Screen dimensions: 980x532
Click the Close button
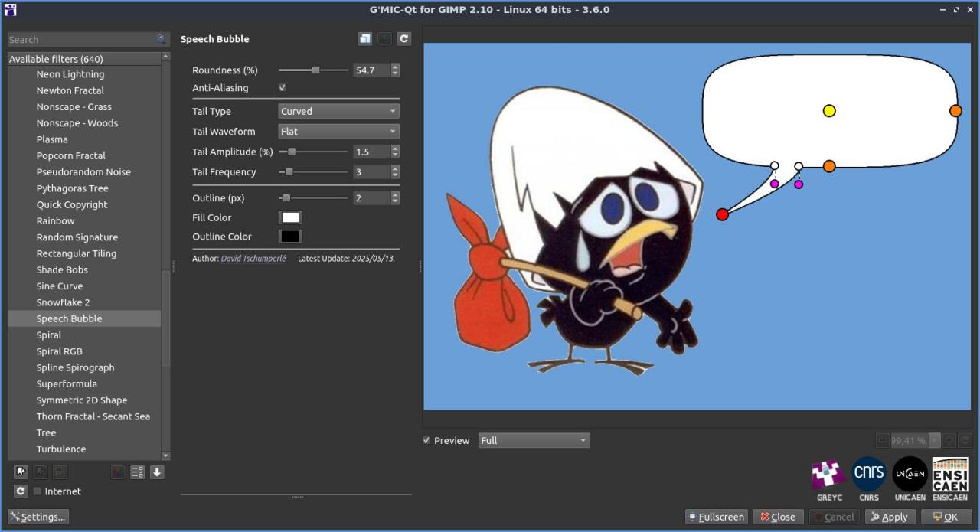point(778,517)
